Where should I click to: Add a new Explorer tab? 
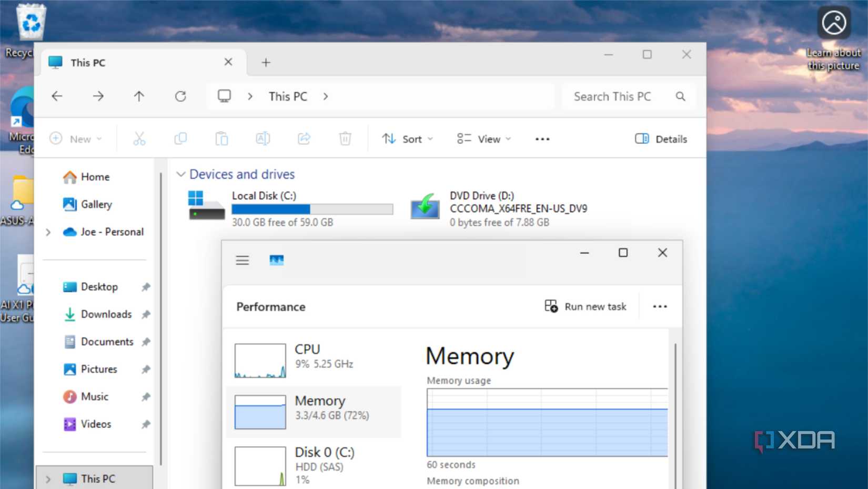coord(266,63)
